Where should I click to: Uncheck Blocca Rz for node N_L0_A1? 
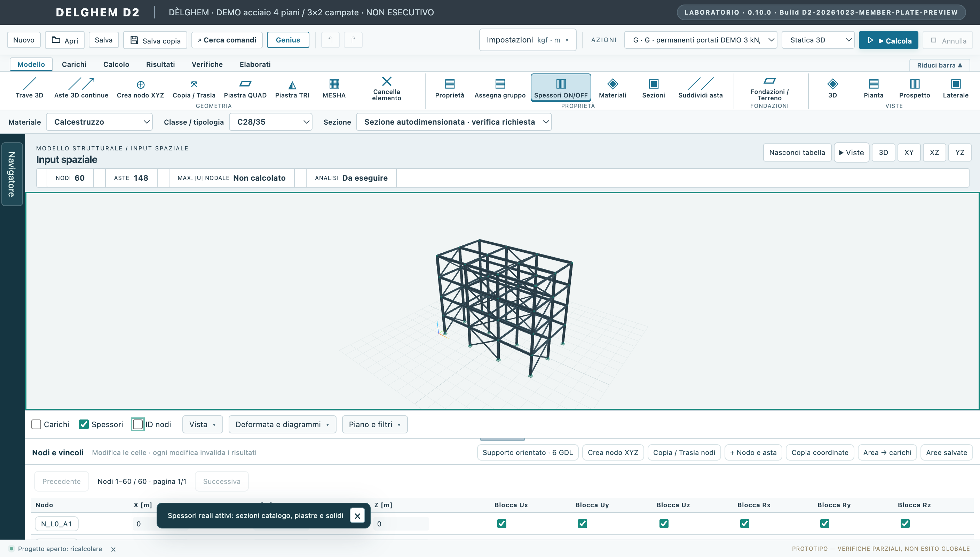pyautogui.click(x=905, y=523)
